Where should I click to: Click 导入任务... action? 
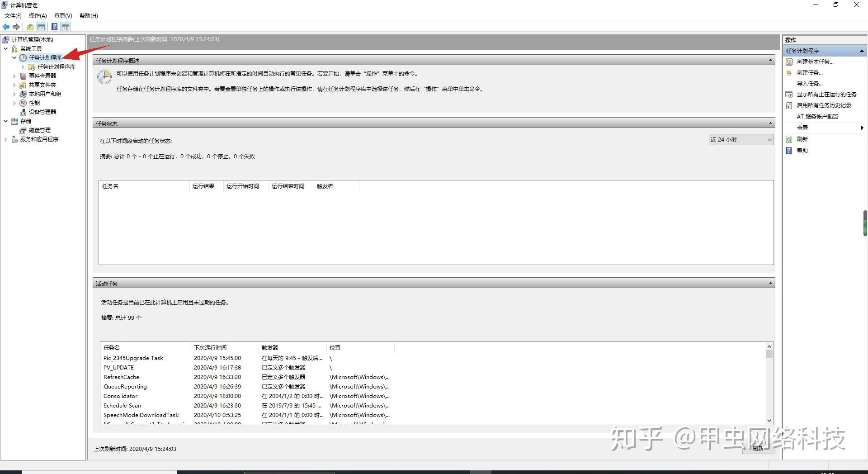click(810, 84)
